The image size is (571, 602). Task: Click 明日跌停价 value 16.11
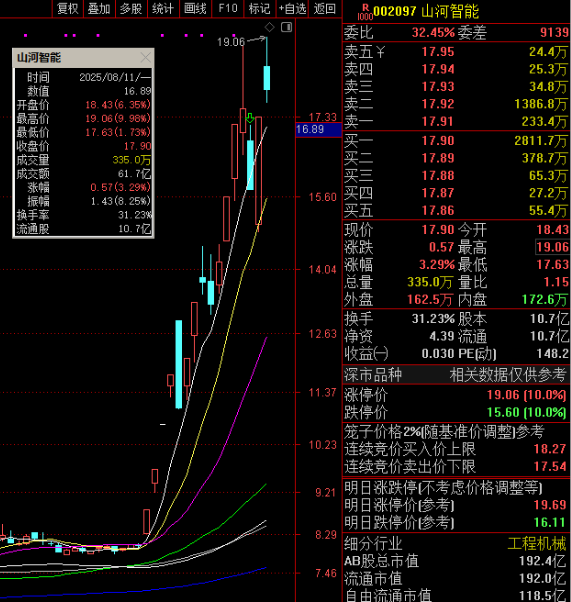(x=550, y=523)
